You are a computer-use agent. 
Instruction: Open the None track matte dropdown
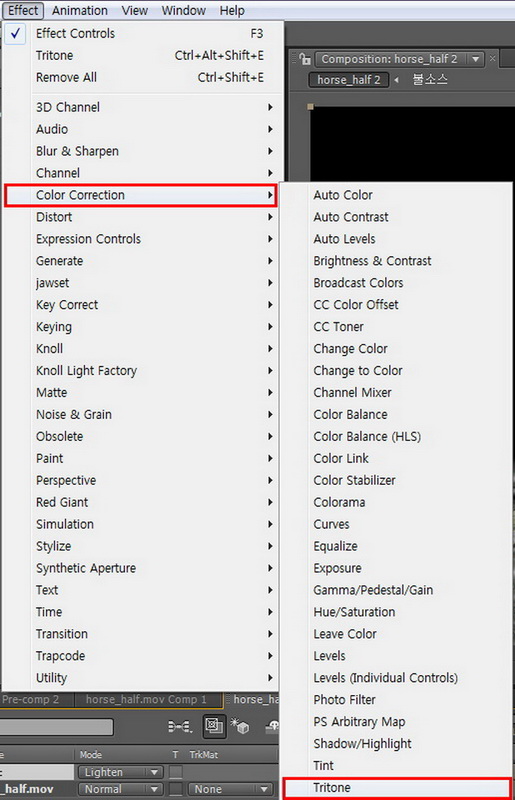coord(230,789)
